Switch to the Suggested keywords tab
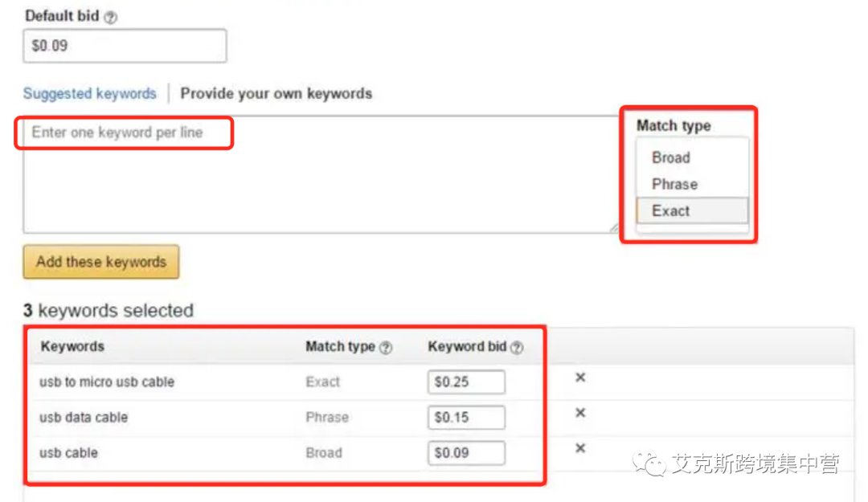The image size is (868, 502). click(89, 93)
